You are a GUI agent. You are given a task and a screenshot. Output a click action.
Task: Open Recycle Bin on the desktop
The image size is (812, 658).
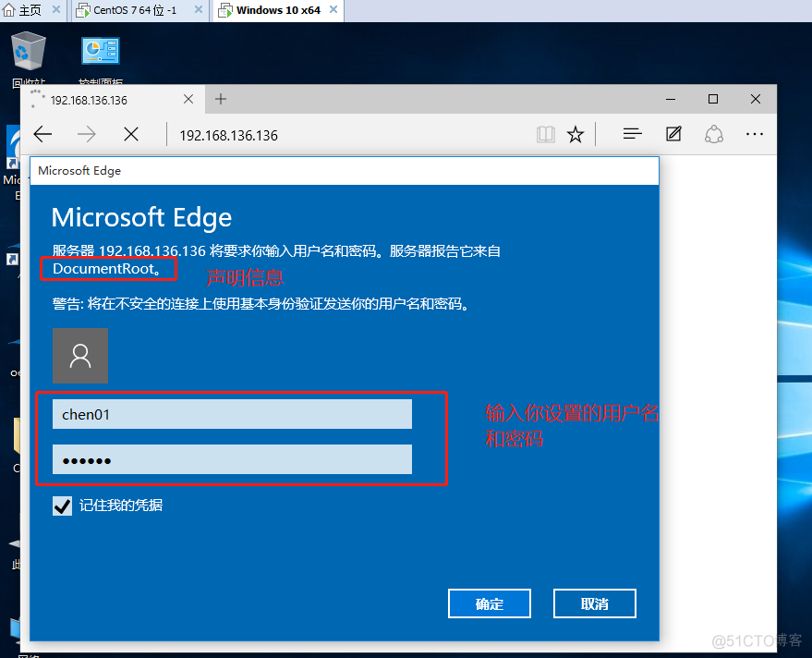29,57
